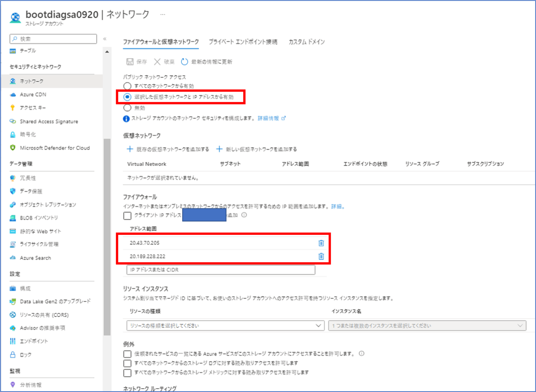Add 新しい仮想ネットワークを追加する
536x392 pixels.
tap(257, 149)
